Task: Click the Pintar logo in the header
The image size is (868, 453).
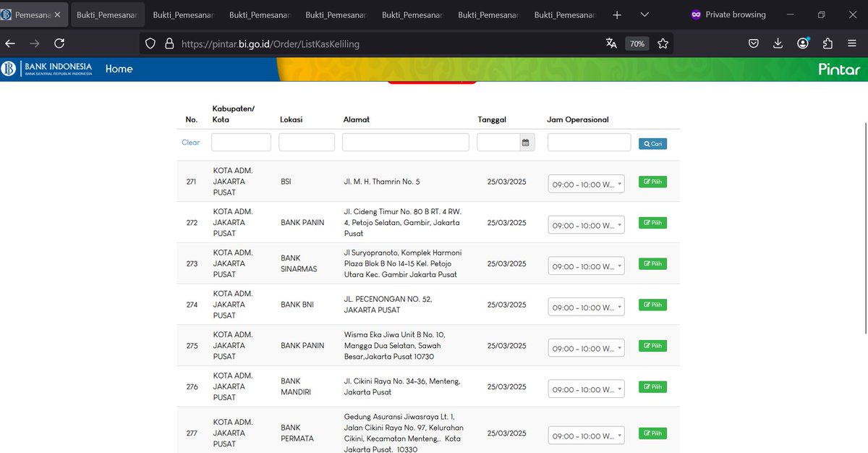Action: tap(839, 69)
